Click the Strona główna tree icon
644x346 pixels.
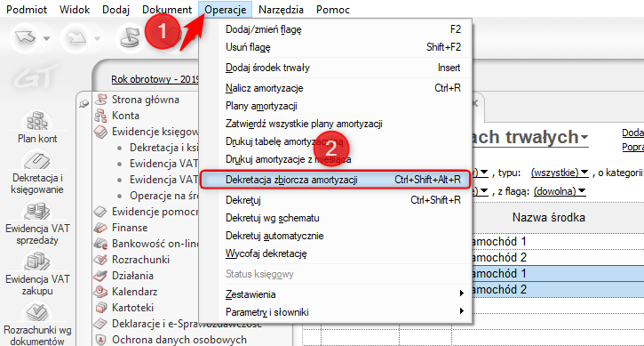(100, 100)
